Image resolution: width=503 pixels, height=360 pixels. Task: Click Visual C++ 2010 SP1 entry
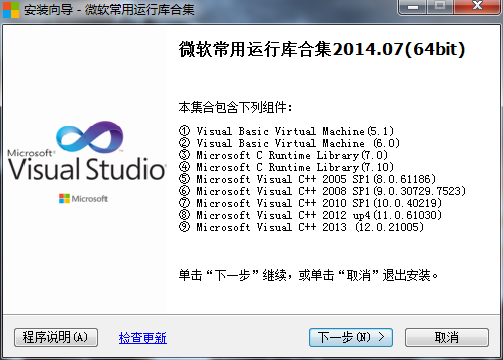310,203
